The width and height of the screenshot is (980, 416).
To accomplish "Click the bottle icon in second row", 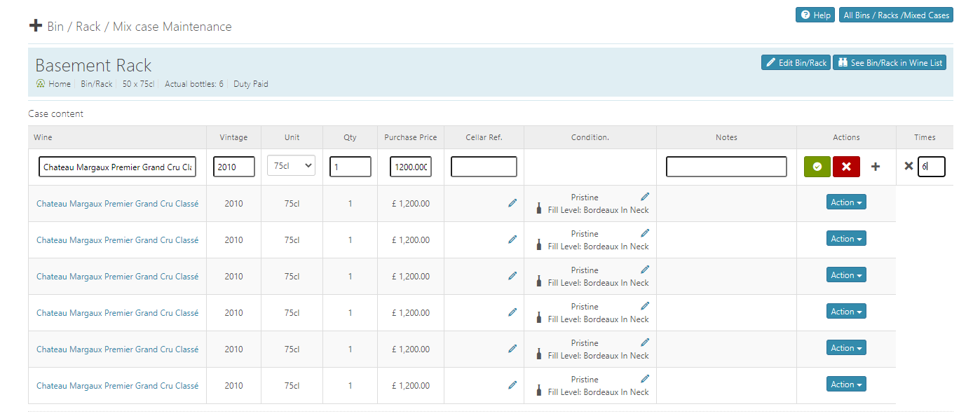I will (539, 245).
